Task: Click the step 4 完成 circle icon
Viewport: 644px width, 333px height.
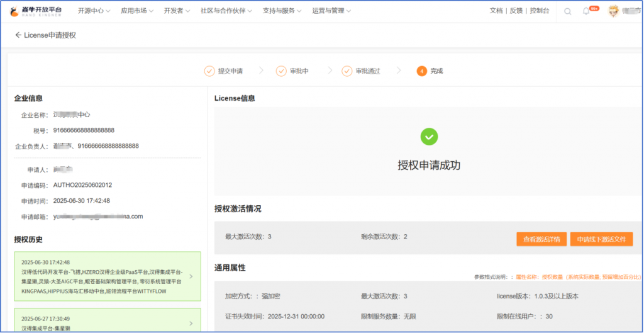Action: coord(421,71)
